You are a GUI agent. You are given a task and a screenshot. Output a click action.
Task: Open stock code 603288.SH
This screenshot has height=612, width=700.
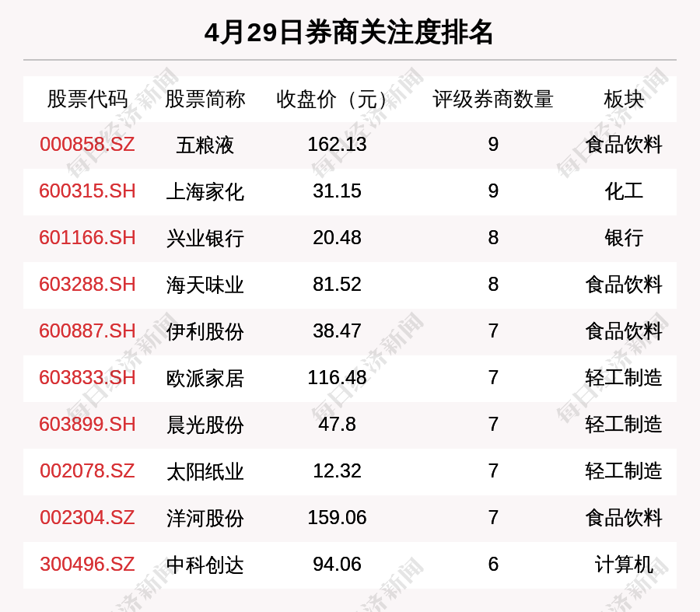(x=87, y=285)
